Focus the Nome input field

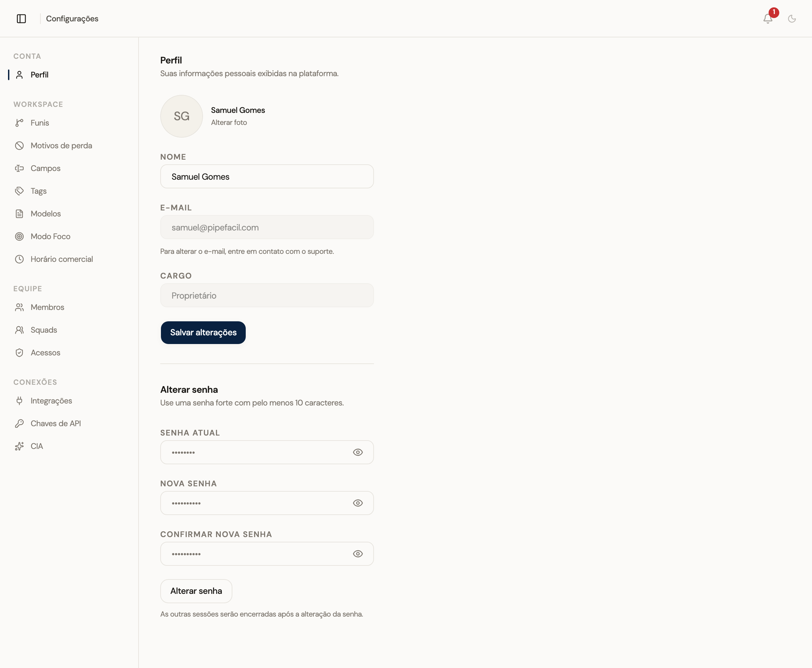pyautogui.click(x=267, y=177)
